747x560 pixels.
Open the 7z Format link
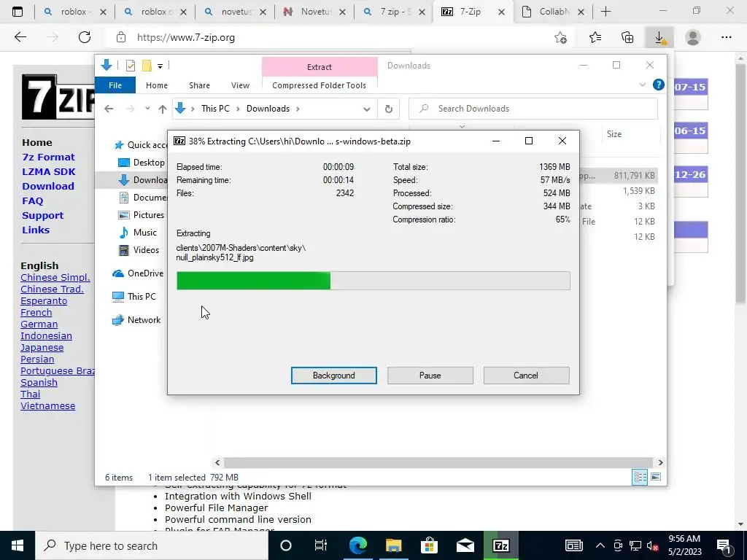[49, 157]
